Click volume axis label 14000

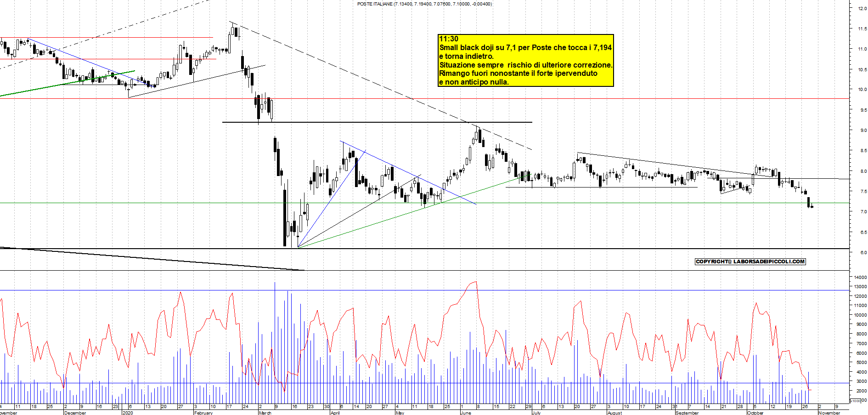pos(860,277)
